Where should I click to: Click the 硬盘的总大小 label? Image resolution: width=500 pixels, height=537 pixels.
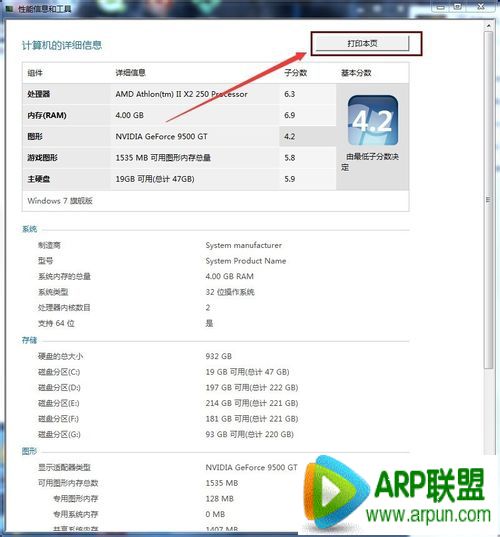pyautogui.click(x=61, y=356)
